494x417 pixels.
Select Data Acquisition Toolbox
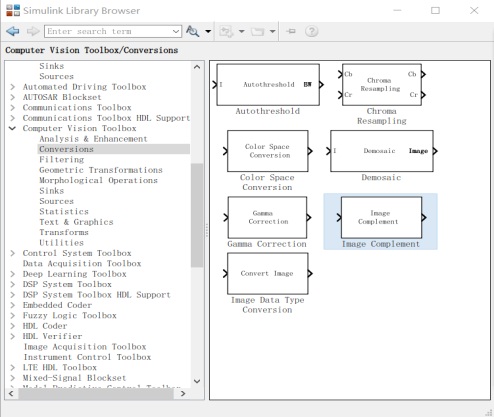(x=82, y=264)
